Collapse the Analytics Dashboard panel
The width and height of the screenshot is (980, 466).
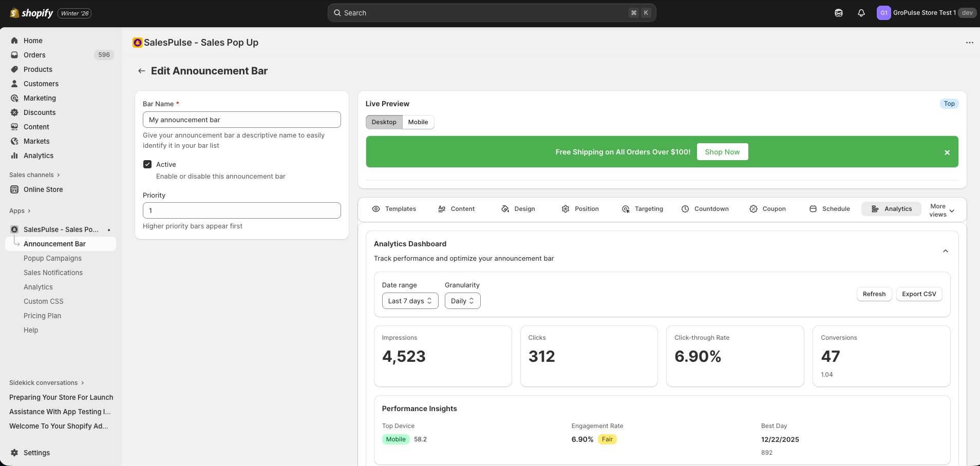coord(945,251)
